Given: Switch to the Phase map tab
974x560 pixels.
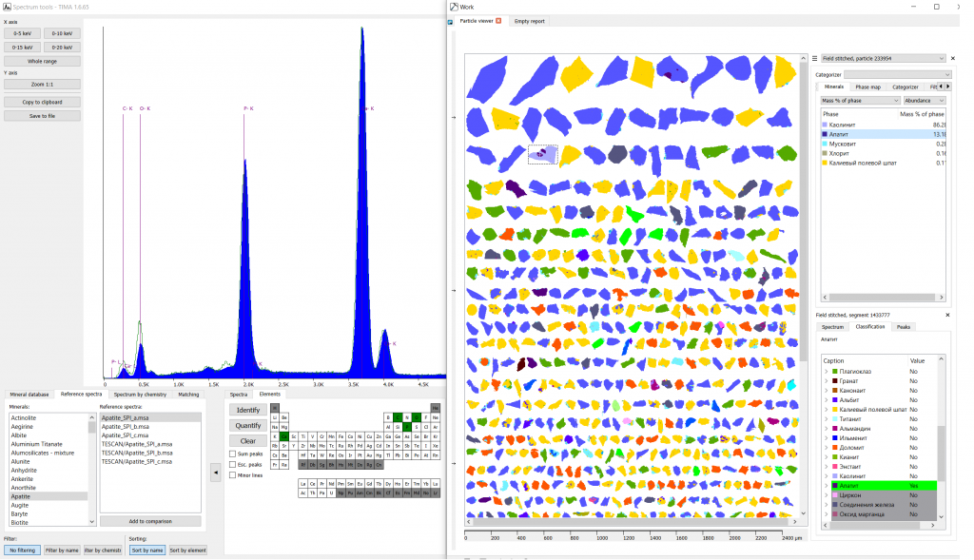Looking at the screenshot, I should click(x=867, y=87).
